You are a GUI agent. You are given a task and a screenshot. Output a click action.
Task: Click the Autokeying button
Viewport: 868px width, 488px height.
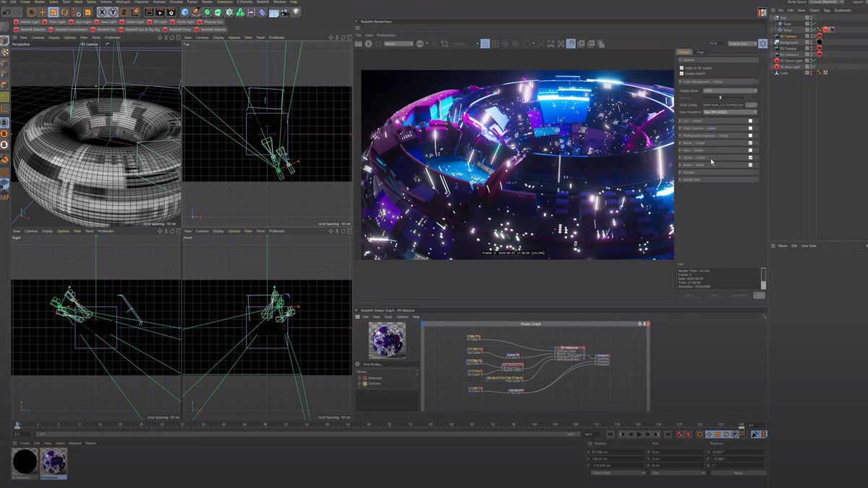click(x=689, y=434)
